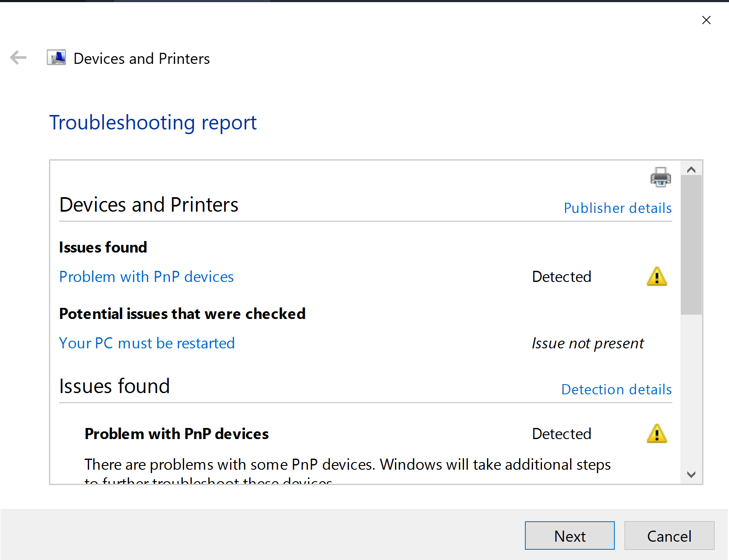Click the Issue not present status text
Viewport: 729px width, 560px height.
pos(588,343)
